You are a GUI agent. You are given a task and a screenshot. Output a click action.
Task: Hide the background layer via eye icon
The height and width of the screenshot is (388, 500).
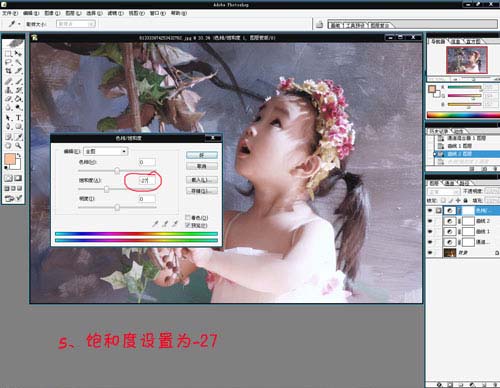(430, 253)
